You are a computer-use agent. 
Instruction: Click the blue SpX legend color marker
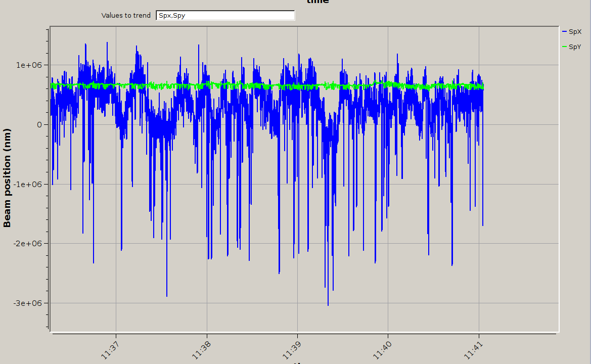[565, 32]
